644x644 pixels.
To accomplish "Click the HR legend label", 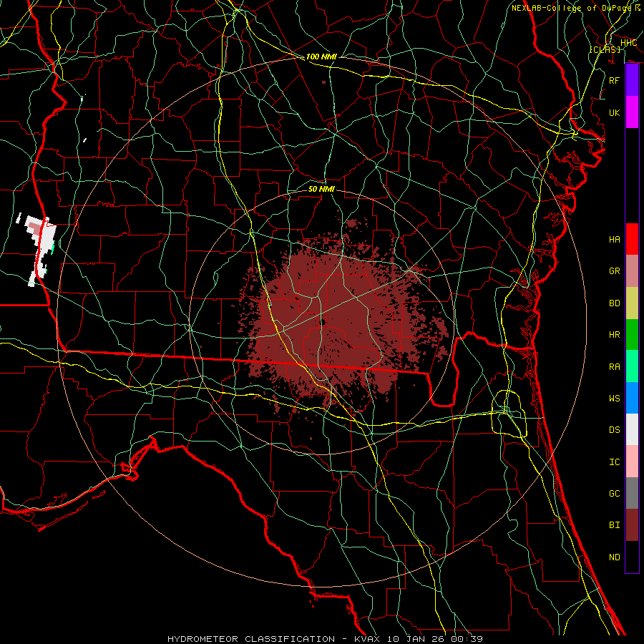I will point(615,335).
